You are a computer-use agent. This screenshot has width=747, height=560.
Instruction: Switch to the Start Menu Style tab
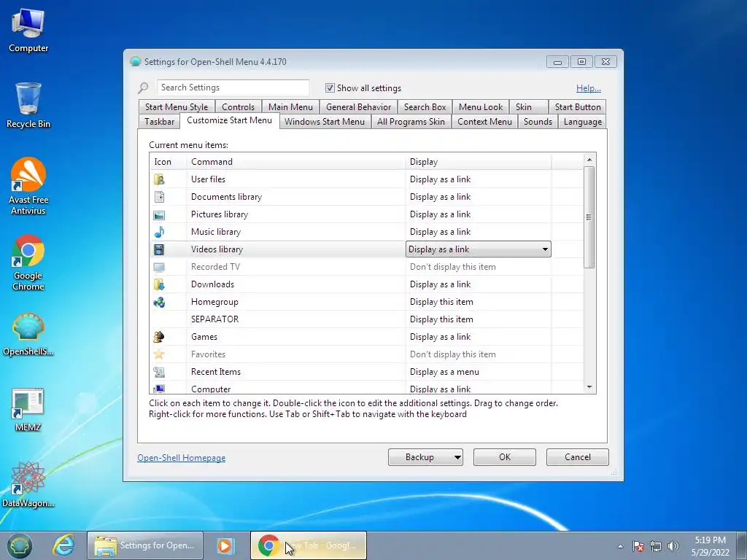tap(177, 107)
